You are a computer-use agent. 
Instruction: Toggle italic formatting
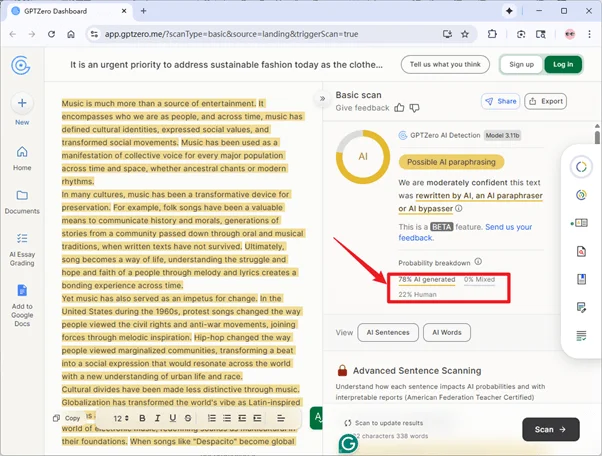157,418
